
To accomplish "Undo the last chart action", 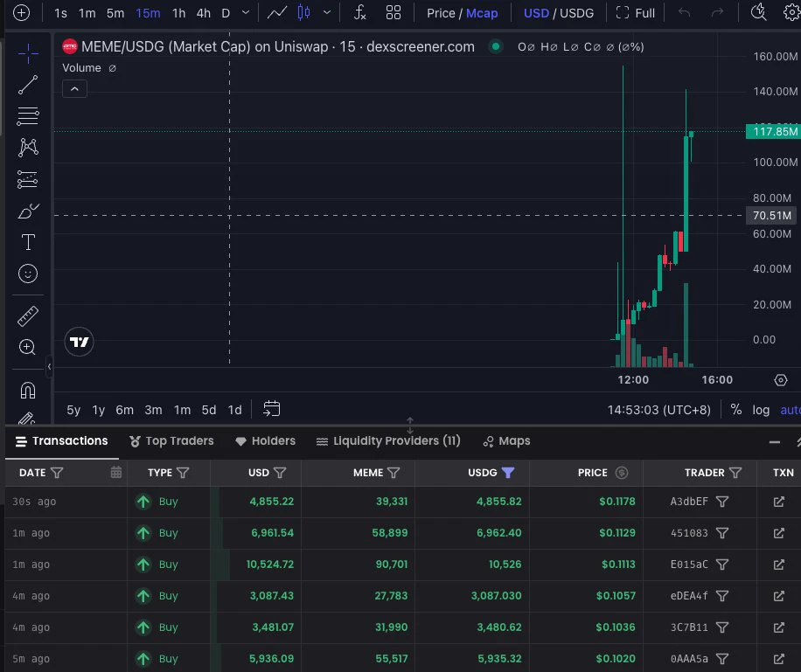I will click(684, 13).
